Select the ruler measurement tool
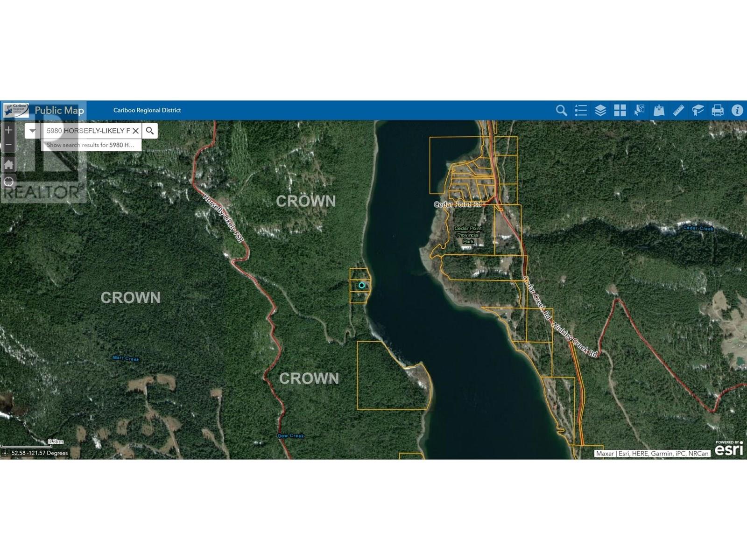The width and height of the screenshot is (747, 560). [x=678, y=111]
